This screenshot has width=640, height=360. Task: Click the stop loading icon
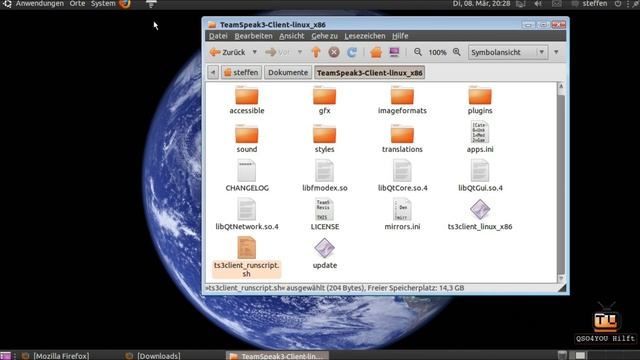(x=334, y=52)
